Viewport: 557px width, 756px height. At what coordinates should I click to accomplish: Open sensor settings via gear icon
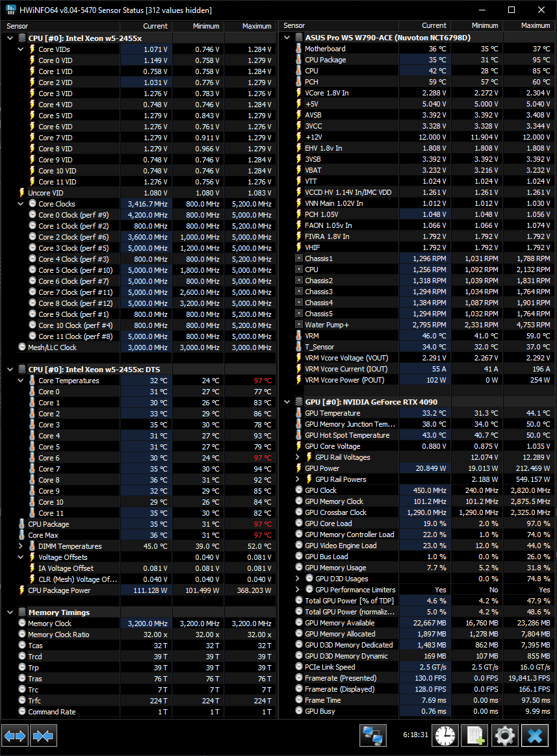pyautogui.click(x=504, y=736)
